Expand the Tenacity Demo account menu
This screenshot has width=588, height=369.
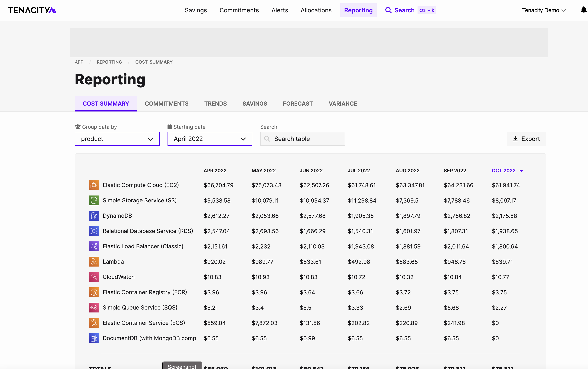[544, 10]
